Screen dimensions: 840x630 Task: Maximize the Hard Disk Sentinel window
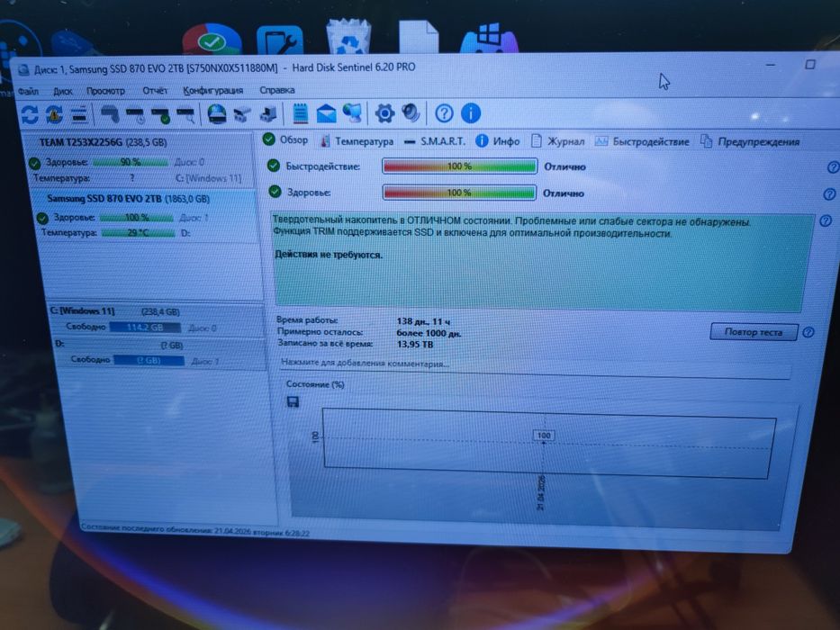810,64
